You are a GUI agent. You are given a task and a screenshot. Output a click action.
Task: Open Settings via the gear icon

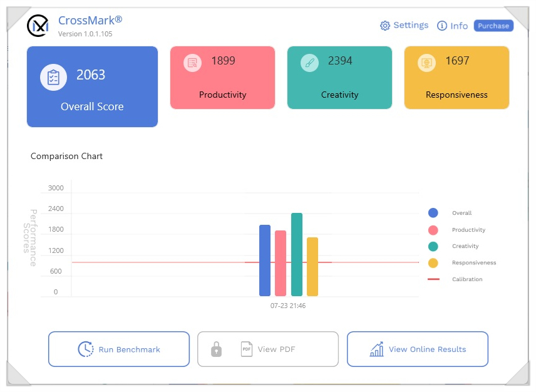point(385,26)
